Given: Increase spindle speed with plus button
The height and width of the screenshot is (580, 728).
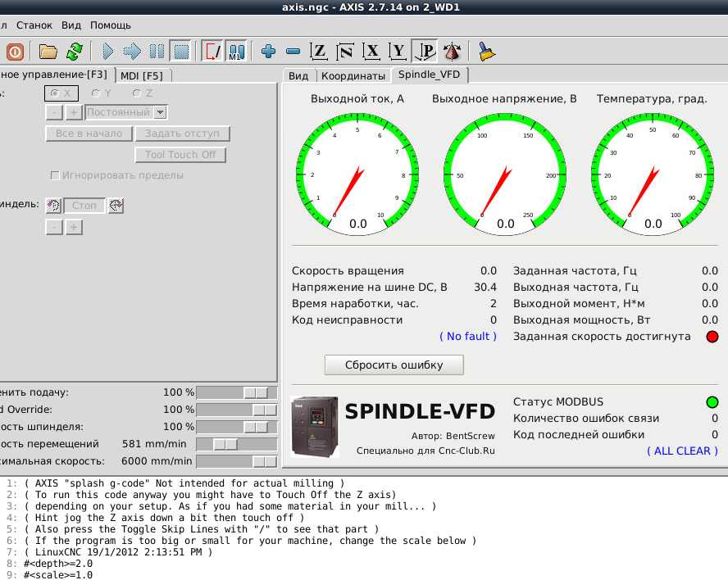Looking at the screenshot, I should 74,228.
